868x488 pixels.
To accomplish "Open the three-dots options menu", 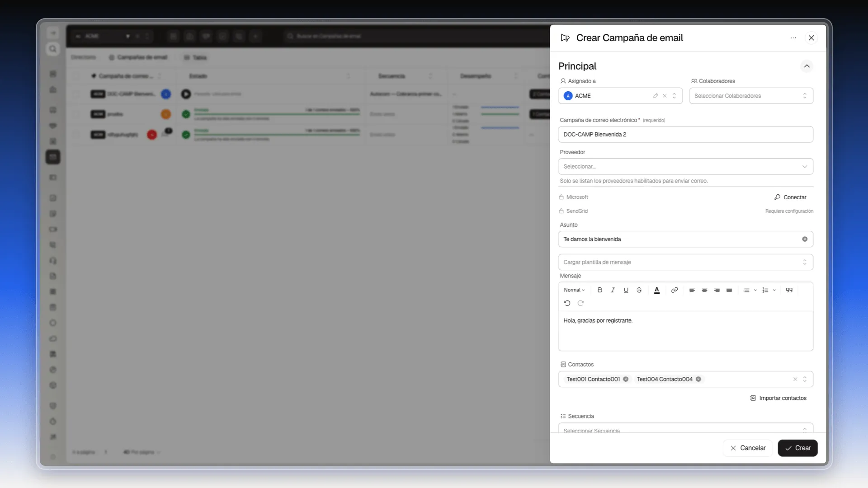I will (x=793, y=38).
